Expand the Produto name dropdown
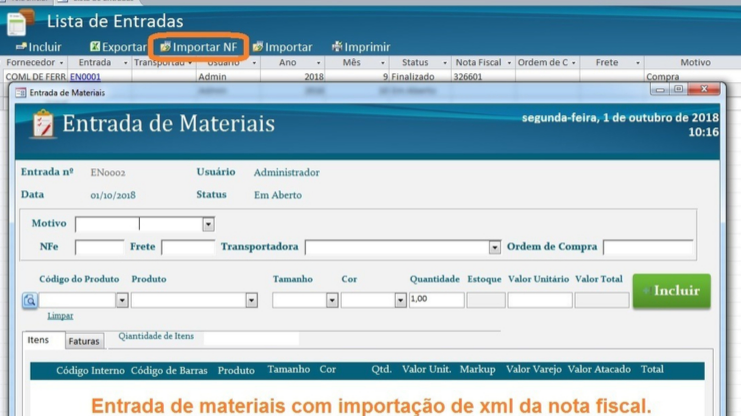This screenshot has width=741, height=416. click(x=251, y=300)
